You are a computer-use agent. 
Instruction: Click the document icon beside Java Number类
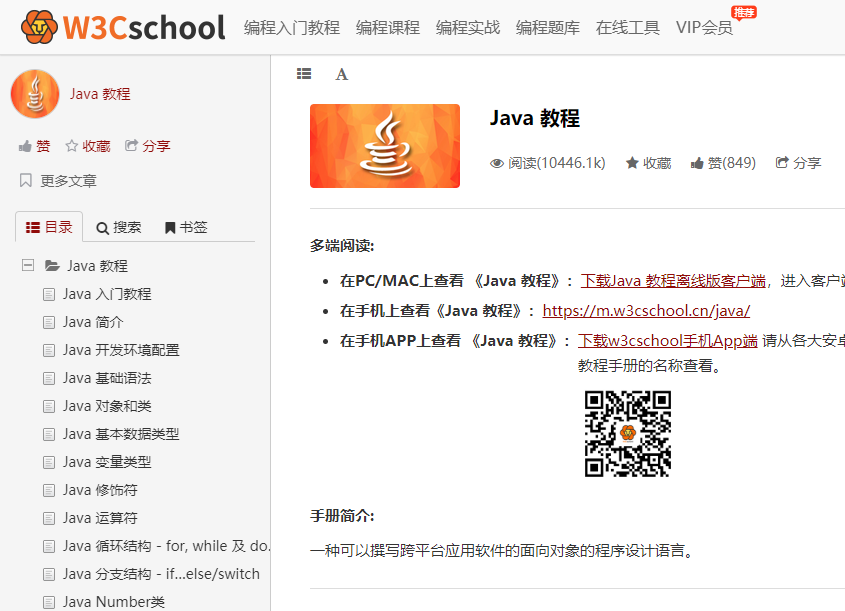click(49, 602)
